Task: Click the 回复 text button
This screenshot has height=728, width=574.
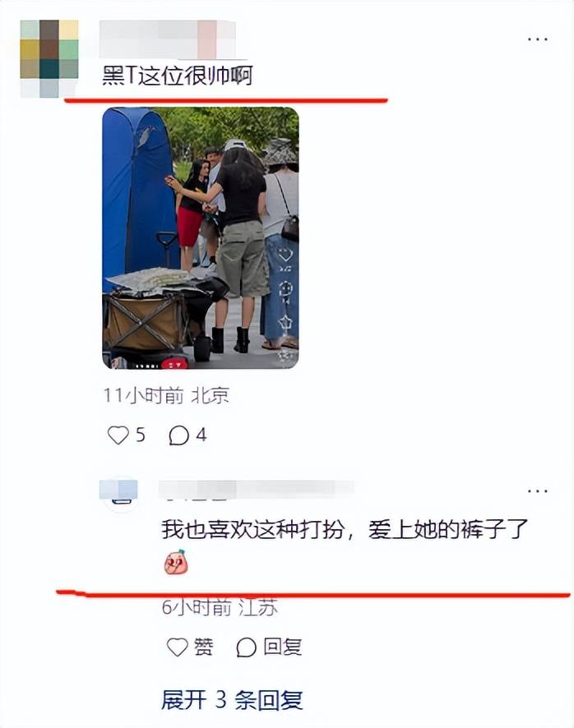Action: coord(283,647)
